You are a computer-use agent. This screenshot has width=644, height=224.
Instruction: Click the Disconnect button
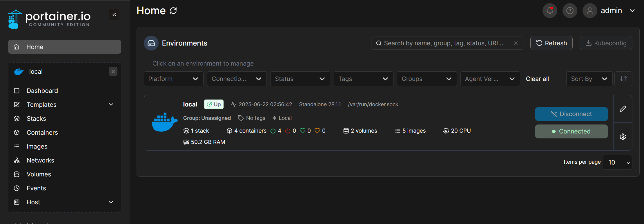click(571, 114)
